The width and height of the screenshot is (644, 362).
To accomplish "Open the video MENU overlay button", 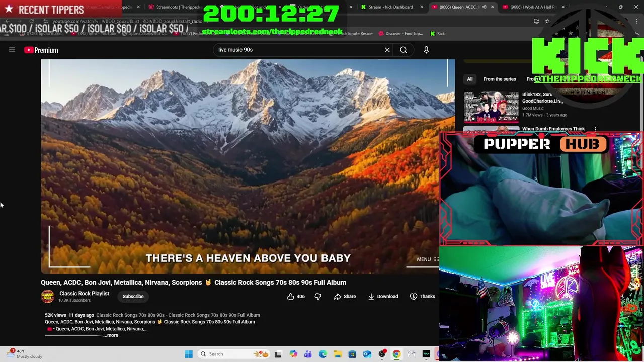I will [428, 259].
